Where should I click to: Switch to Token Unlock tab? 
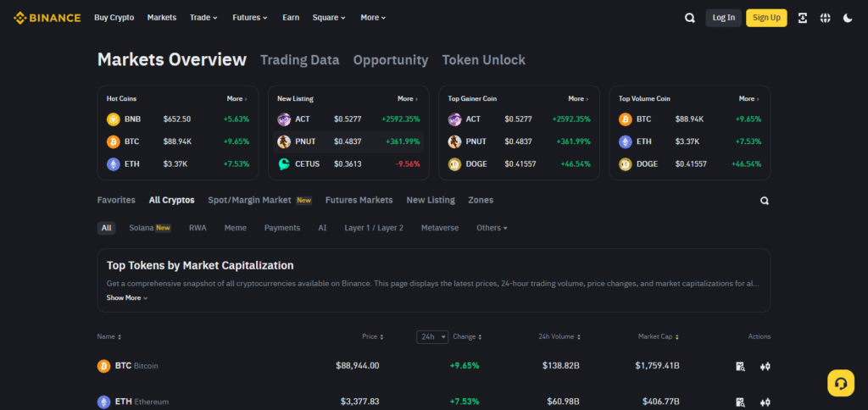pyautogui.click(x=484, y=60)
